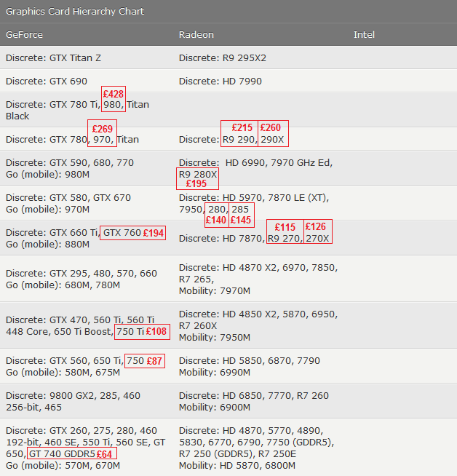This screenshot has width=457, height=476.
Task: Click 'Discrete: HD 5970, 7870 LE (XT)' line
Action: coord(254,198)
